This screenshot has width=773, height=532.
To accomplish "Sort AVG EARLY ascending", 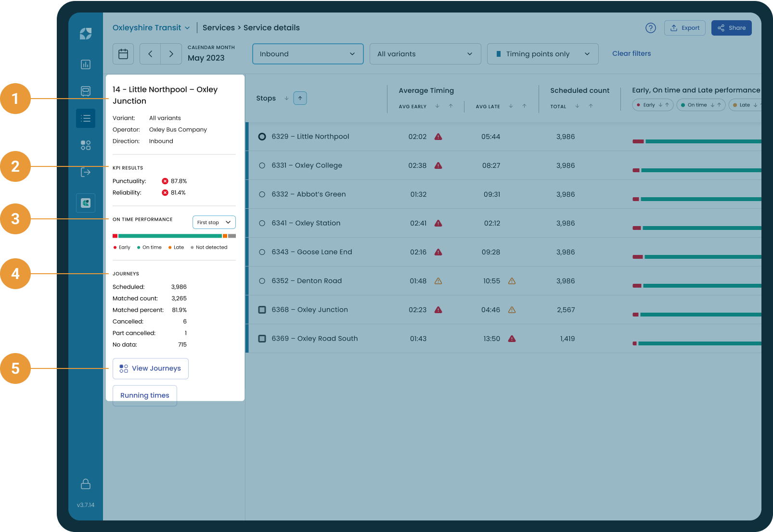I will (x=451, y=106).
